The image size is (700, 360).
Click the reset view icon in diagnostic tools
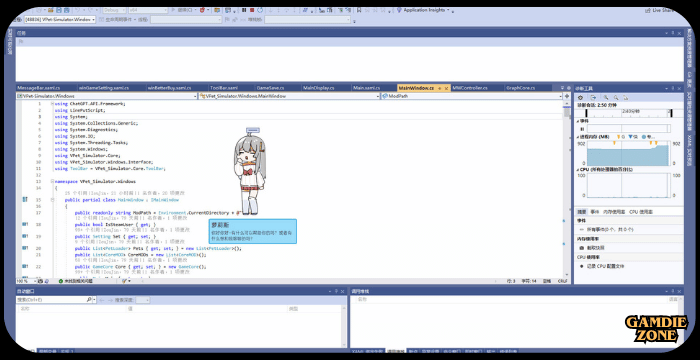tap(626, 97)
